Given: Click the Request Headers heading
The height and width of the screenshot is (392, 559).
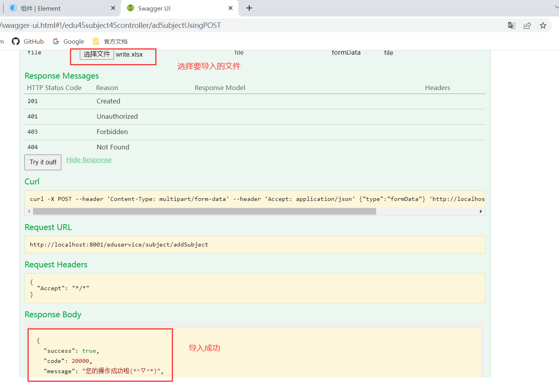Looking at the screenshot, I should (56, 265).
